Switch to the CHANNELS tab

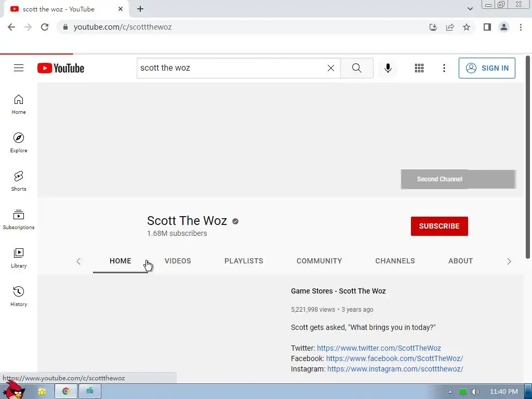(x=395, y=261)
